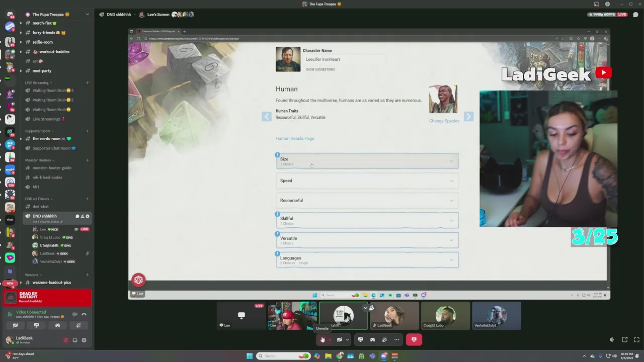The width and height of the screenshot is (644, 362).
Task: Select Craig El Lobo participant tile
Action: point(445,316)
